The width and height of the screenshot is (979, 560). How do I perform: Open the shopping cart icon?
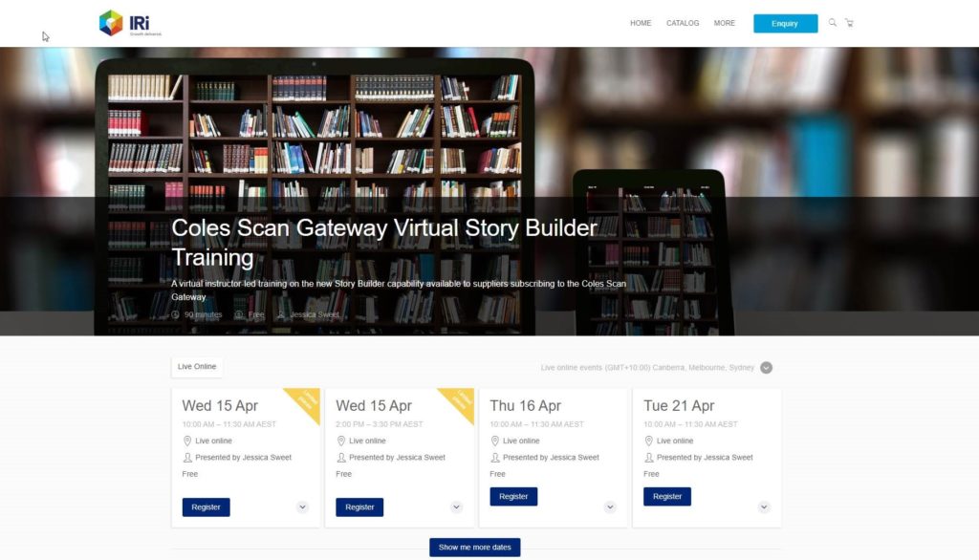click(x=849, y=23)
